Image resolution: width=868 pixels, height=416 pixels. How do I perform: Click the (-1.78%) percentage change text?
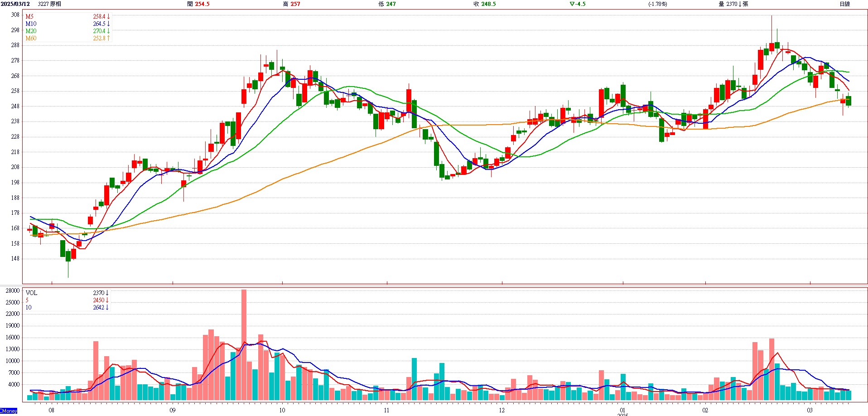tap(657, 4)
